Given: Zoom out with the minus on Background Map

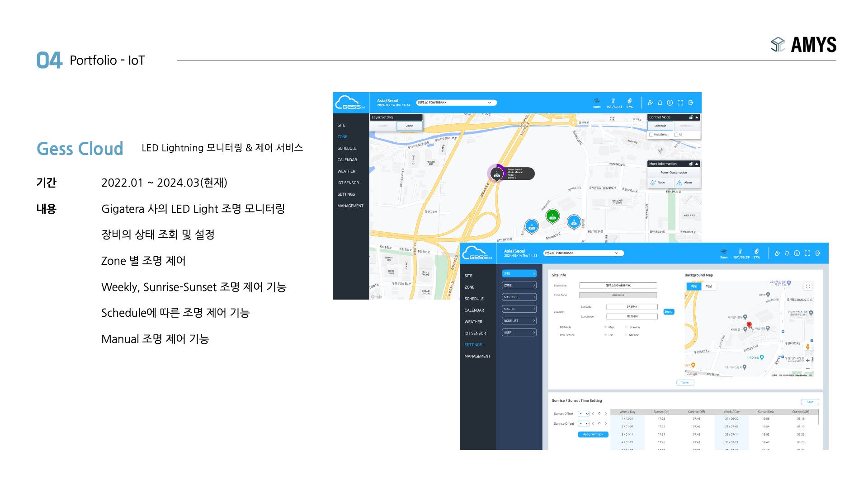Looking at the screenshot, I should coord(808,368).
